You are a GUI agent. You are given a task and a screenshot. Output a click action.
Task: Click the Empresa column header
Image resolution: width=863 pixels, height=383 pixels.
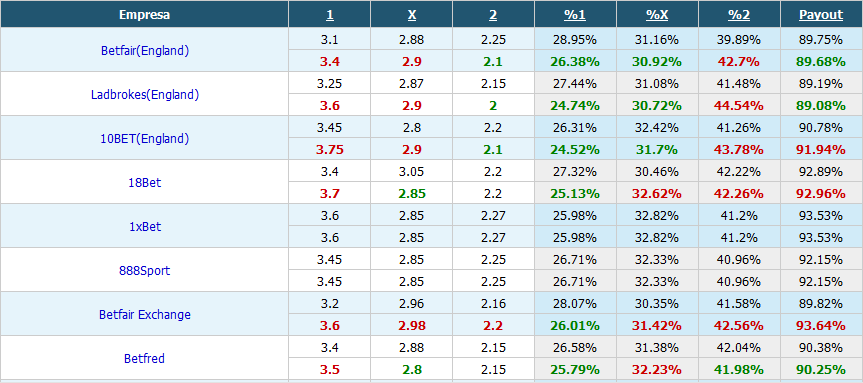pos(145,15)
